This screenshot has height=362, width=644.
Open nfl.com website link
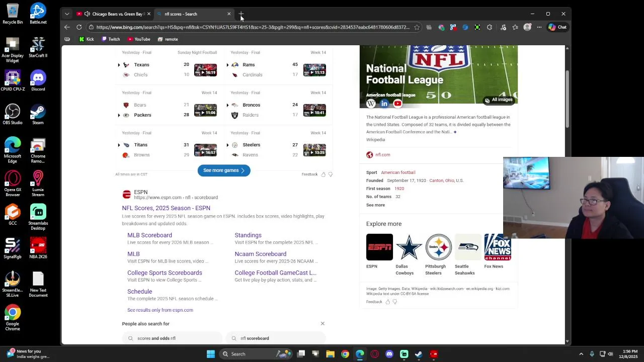(382, 155)
